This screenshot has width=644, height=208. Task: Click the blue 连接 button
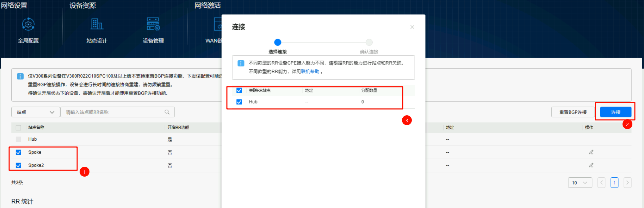click(615, 112)
